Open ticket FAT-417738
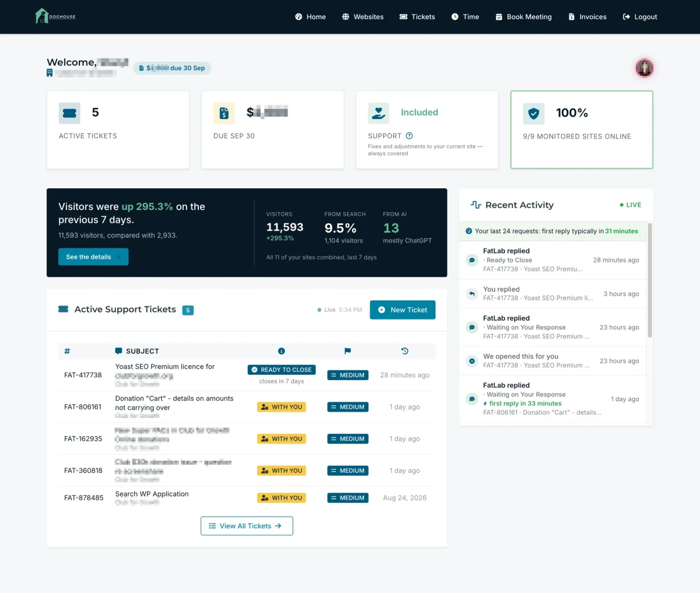 [x=83, y=375]
